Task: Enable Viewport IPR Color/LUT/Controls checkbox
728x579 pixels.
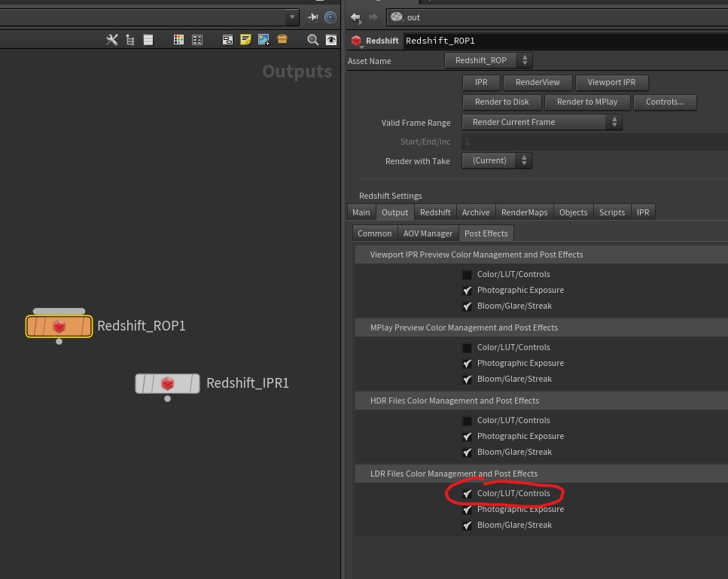Action: (467, 275)
